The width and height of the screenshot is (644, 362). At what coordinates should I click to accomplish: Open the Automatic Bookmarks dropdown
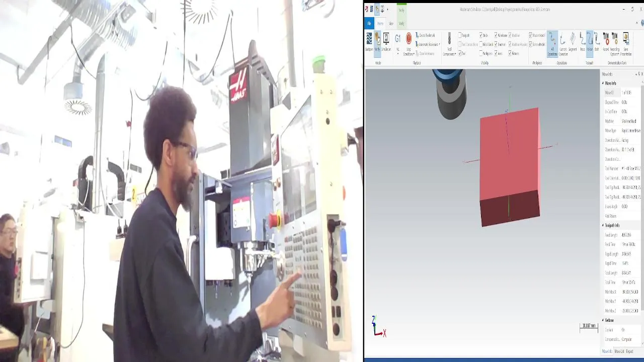(428, 44)
